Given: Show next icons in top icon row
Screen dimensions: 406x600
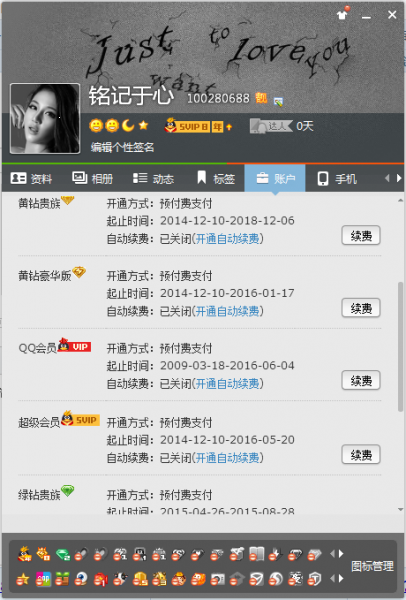Looking at the screenshot, I should point(341,554).
